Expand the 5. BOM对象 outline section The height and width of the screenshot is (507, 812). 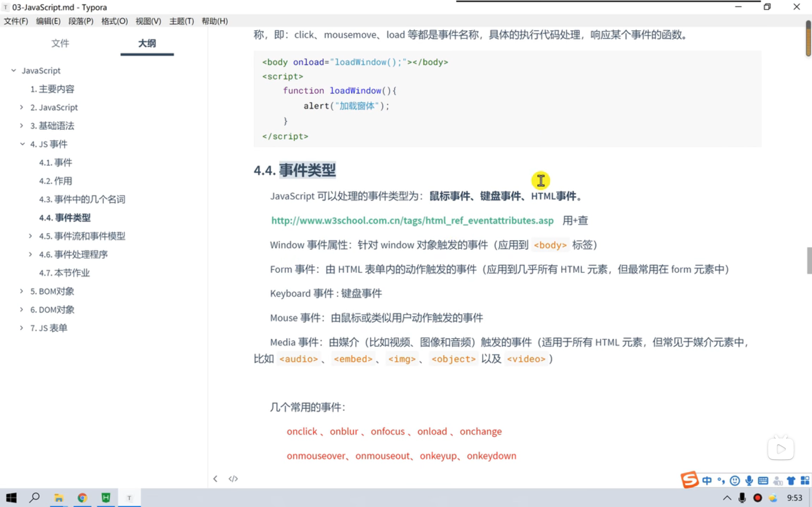[x=22, y=291]
